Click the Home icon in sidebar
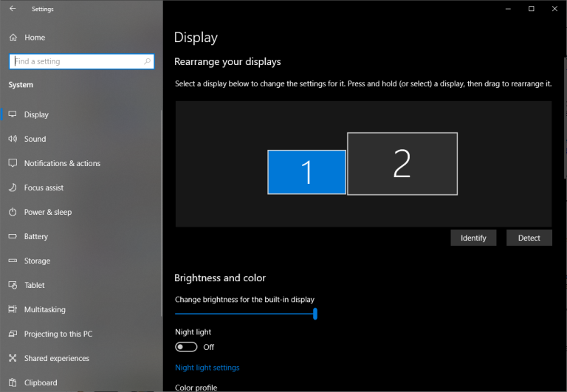The image size is (567, 392). pyautogui.click(x=13, y=38)
